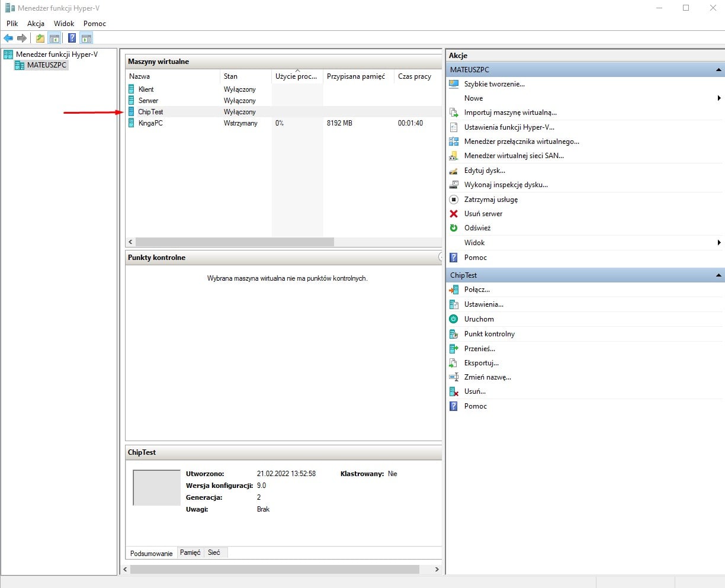Screen dimensions: 725x588
Task: Select the KingaPC virtual machine row
Action: click(x=150, y=123)
